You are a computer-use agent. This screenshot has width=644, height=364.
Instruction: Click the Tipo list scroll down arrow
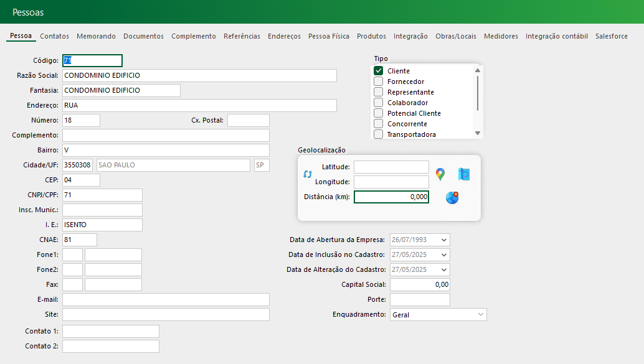click(x=478, y=133)
